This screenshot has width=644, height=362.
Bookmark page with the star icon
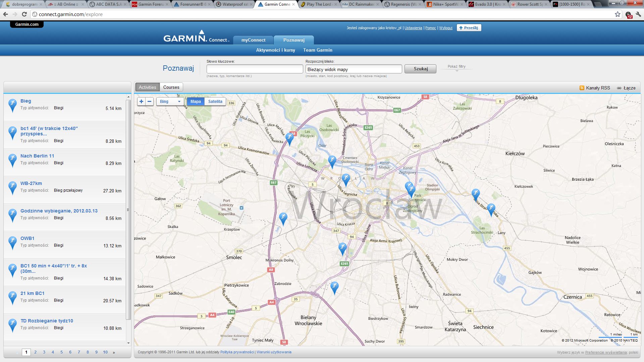(x=618, y=14)
